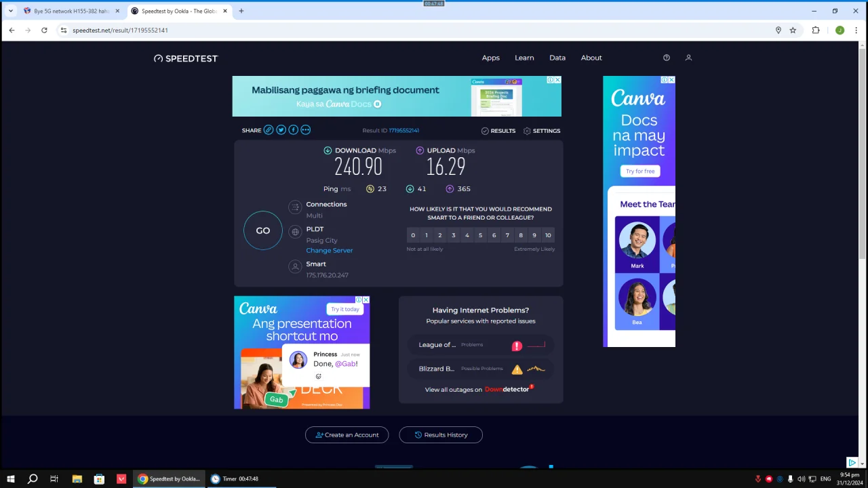
Task: Switch to Bye 5G network H155-382 tab
Action: click(x=71, y=11)
